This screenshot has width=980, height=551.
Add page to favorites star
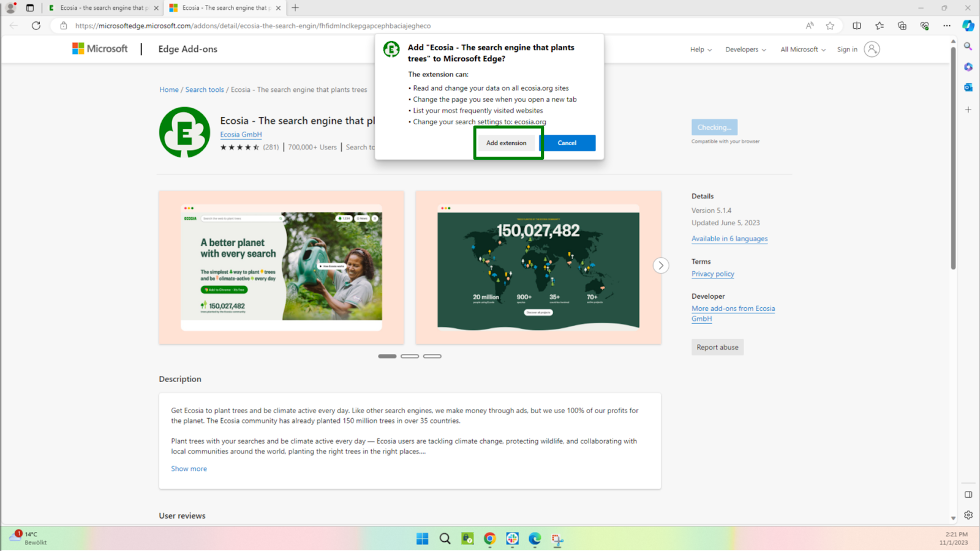pos(830,26)
